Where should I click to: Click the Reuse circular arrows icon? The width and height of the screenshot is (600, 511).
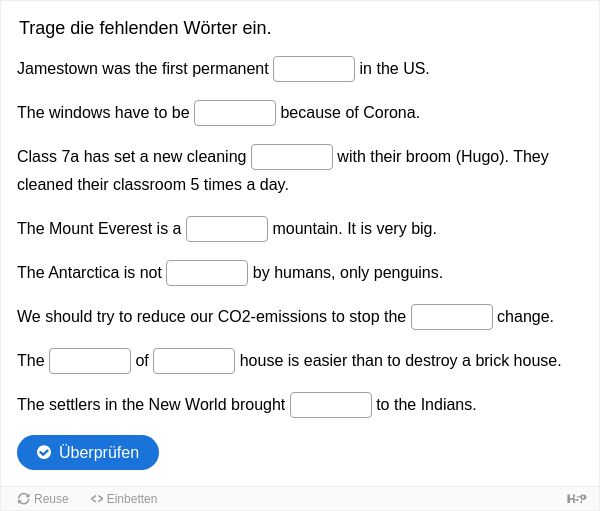[24, 499]
